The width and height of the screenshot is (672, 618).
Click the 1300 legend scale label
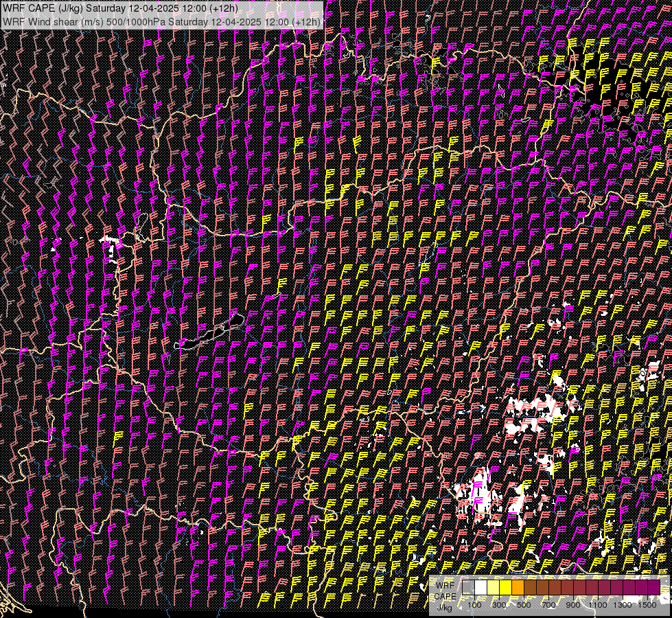[623, 605]
